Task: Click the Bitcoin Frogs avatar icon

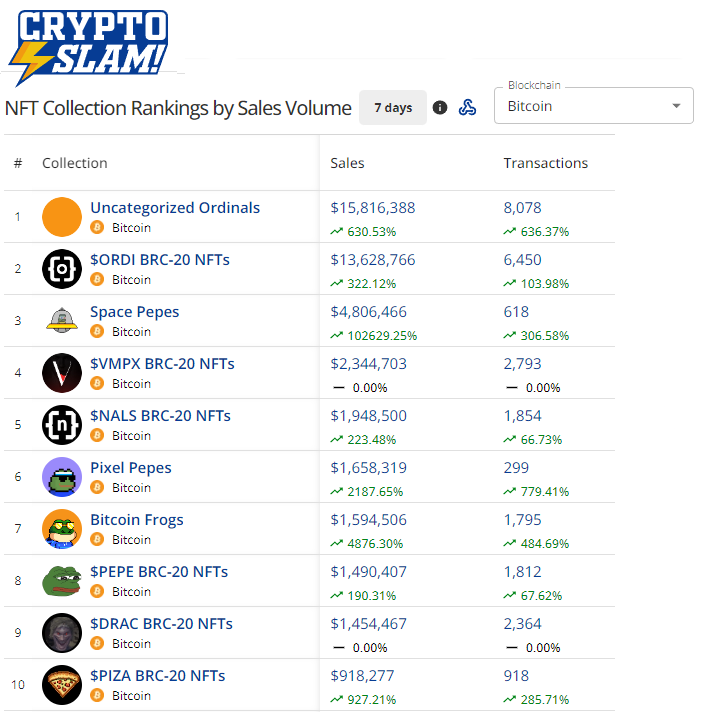Action: point(62,529)
